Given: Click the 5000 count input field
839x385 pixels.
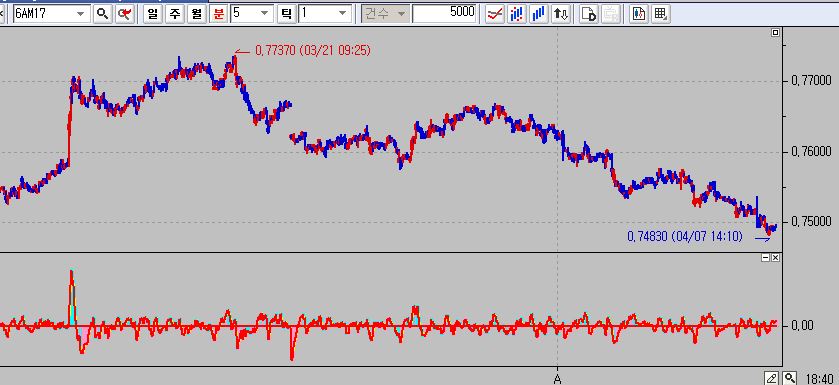Looking at the screenshot, I should (444, 14).
